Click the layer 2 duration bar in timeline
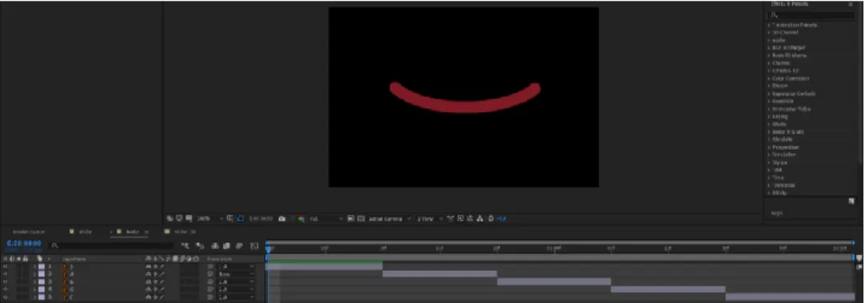 pos(439,274)
